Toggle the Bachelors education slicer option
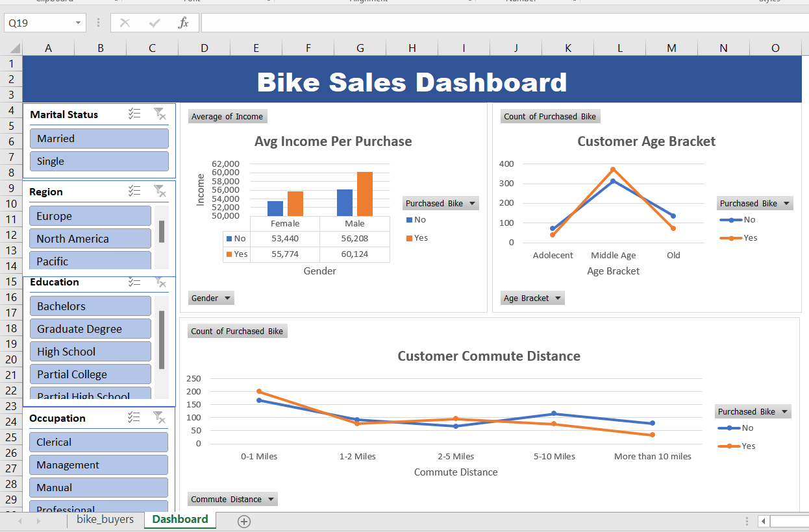 tap(90, 306)
